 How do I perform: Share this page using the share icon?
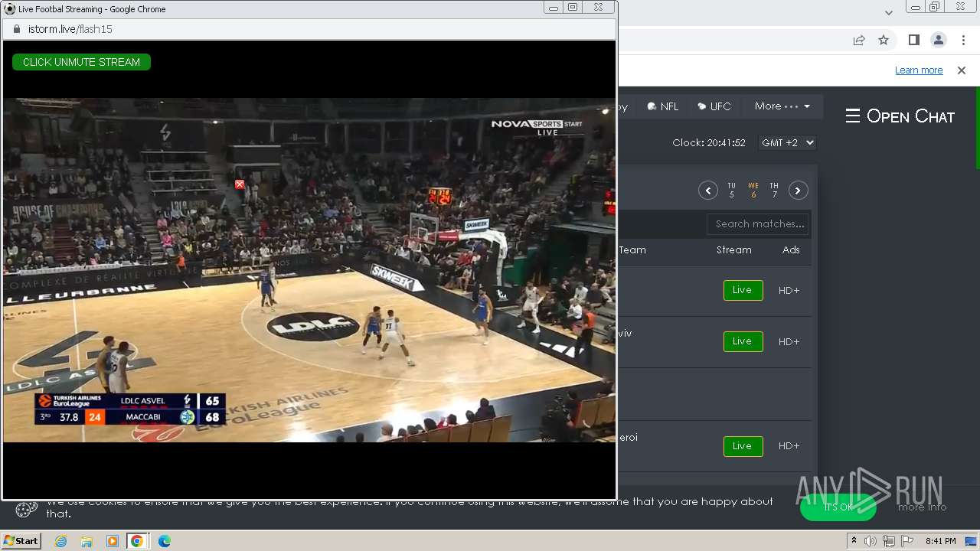point(859,40)
